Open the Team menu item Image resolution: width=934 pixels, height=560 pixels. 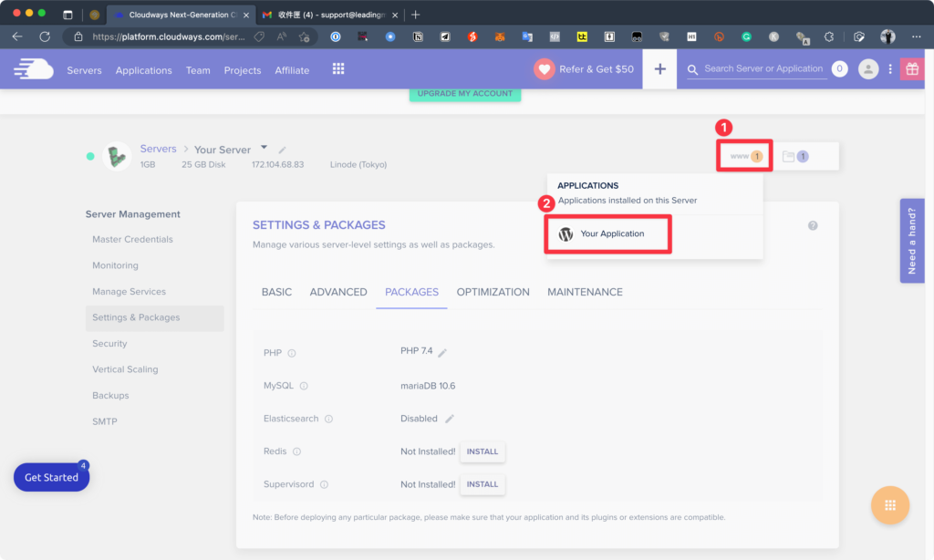pyautogui.click(x=198, y=70)
